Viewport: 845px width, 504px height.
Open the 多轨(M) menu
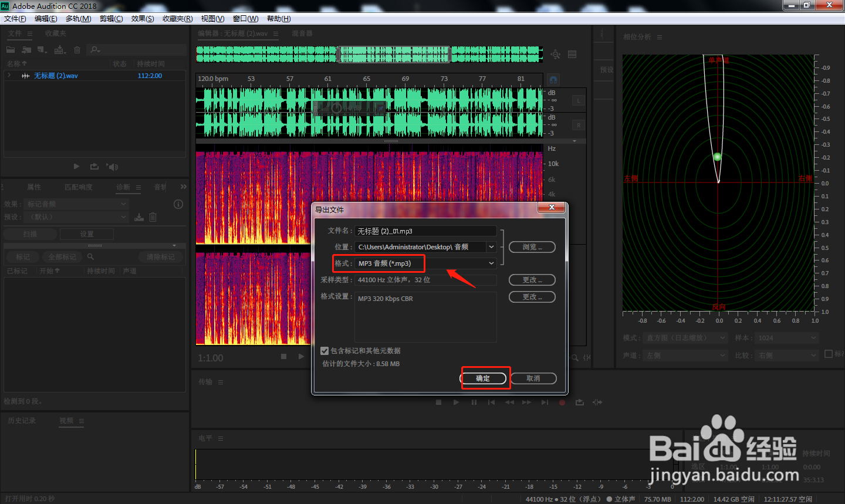click(x=79, y=19)
